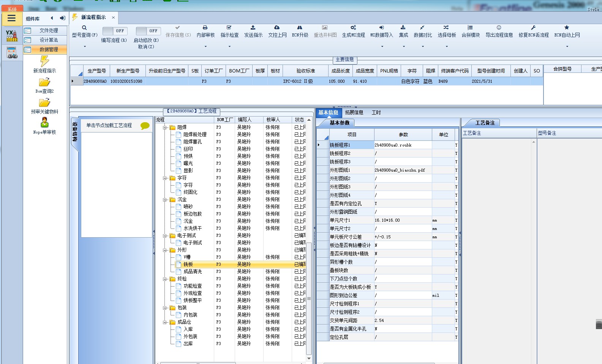Click the pin/dock arrow next to 组件库

pos(63,18)
